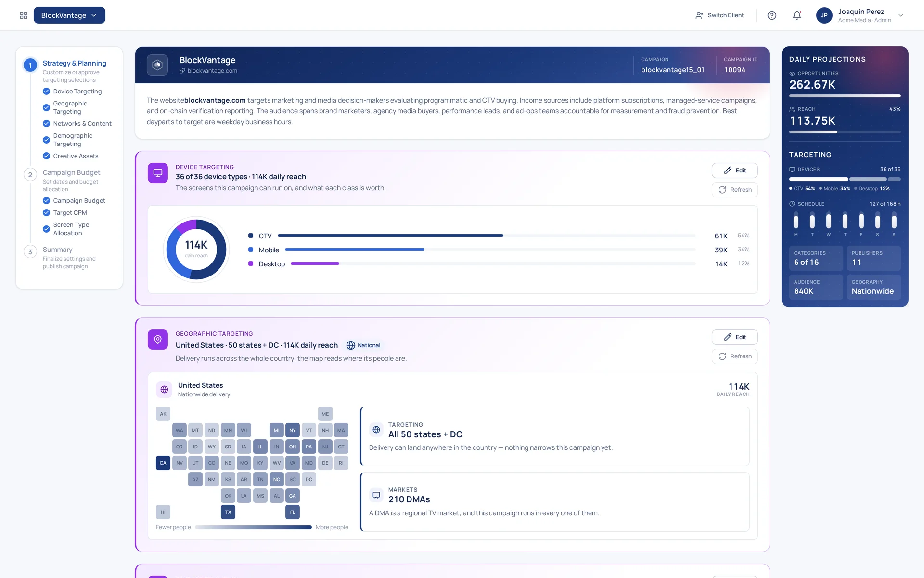Image resolution: width=924 pixels, height=578 pixels.
Task: Click the population density legend bar
Action: [253, 527]
